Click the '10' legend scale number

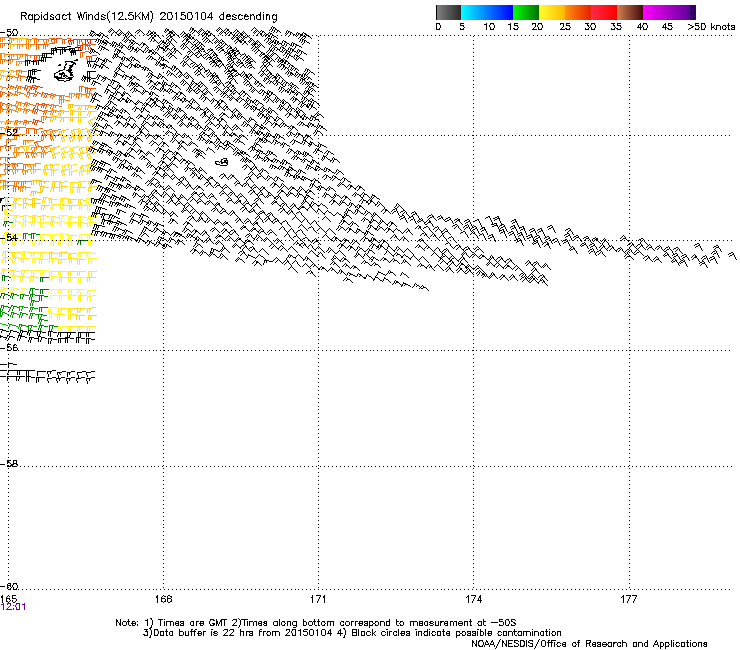[x=489, y=27]
